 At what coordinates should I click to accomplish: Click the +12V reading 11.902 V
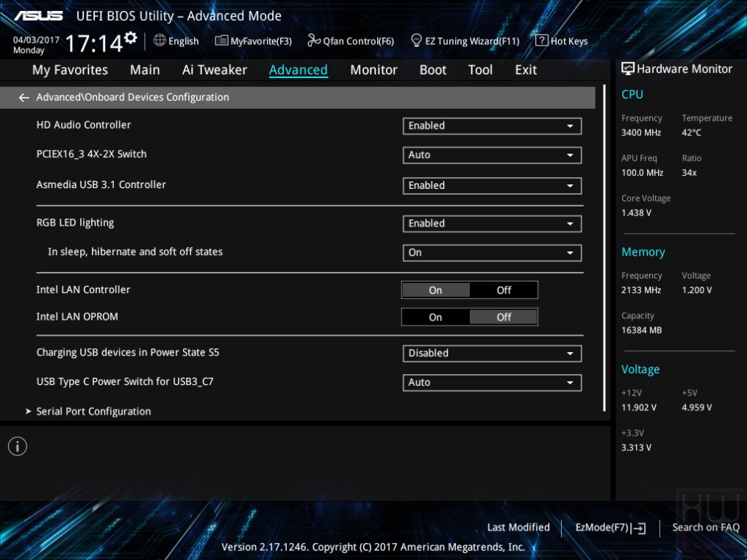pos(639,408)
